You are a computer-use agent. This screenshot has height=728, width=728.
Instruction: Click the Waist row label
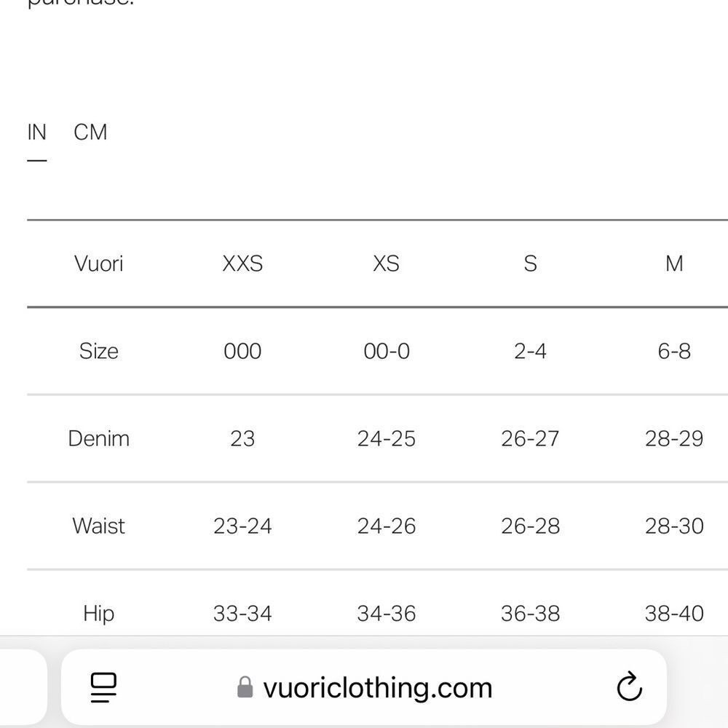tap(98, 526)
